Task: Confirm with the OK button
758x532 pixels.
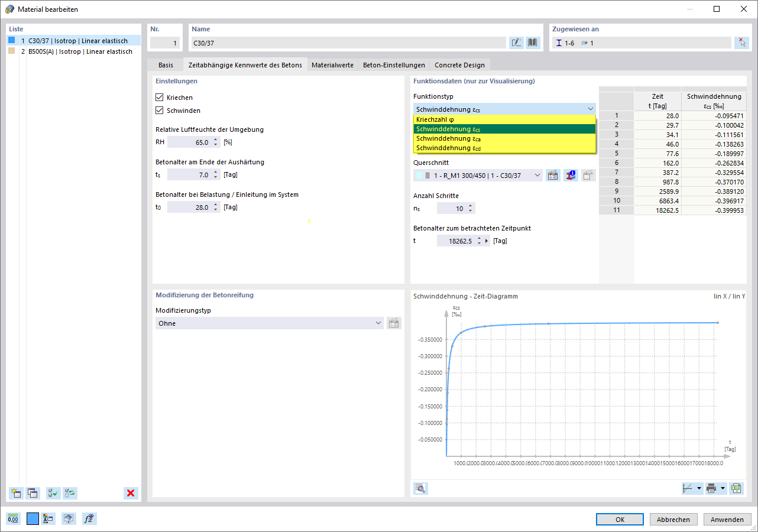Action: pos(620,519)
